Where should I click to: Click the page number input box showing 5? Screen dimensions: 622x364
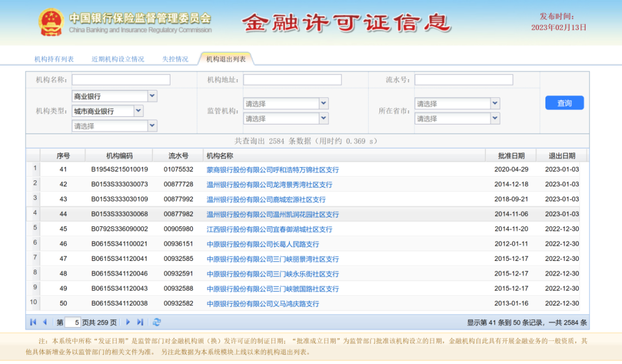click(73, 322)
